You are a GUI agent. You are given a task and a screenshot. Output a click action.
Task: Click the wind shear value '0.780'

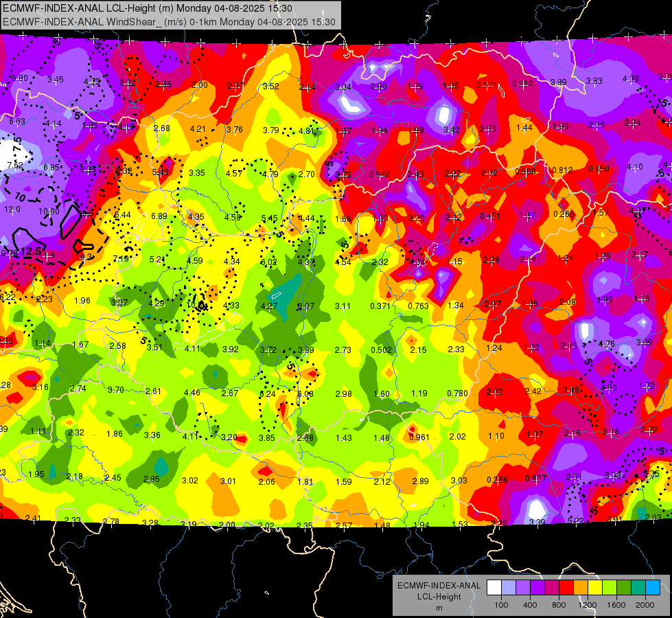457,393
